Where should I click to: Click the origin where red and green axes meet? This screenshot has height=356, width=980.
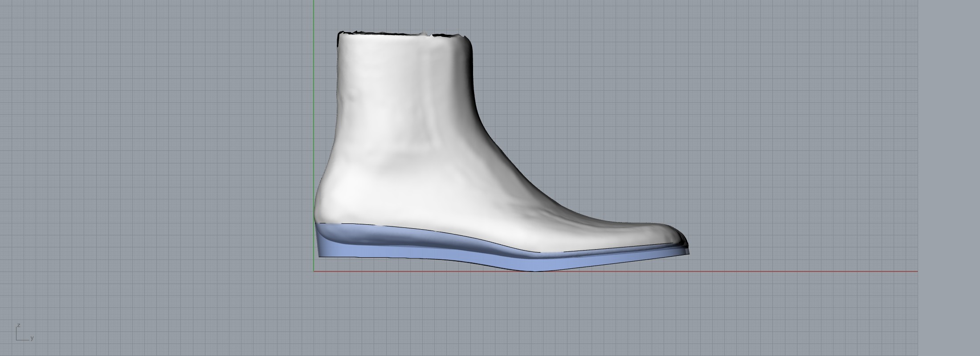(x=314, y=271)
